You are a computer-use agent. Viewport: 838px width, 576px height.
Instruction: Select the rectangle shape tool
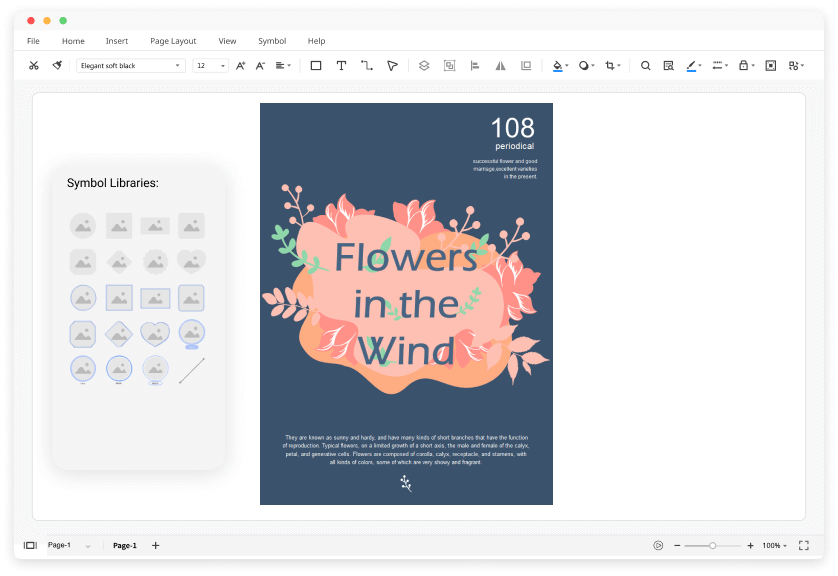(316, 66)
